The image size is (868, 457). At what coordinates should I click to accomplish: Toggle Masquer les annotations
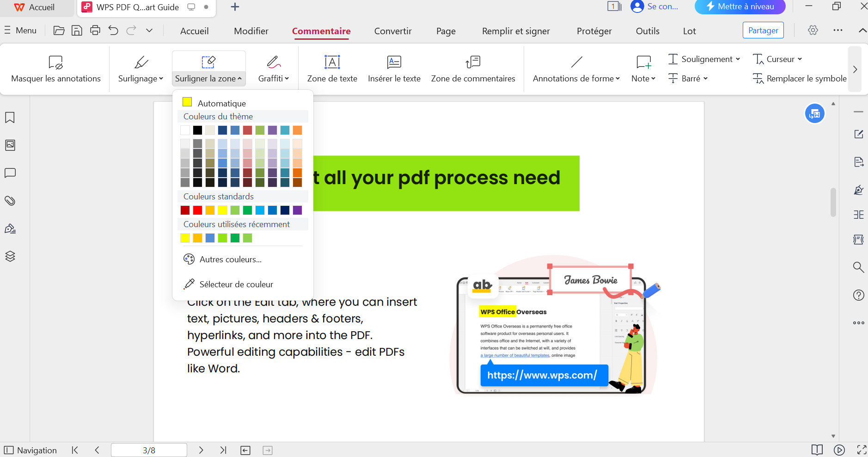tap(56, 68)
